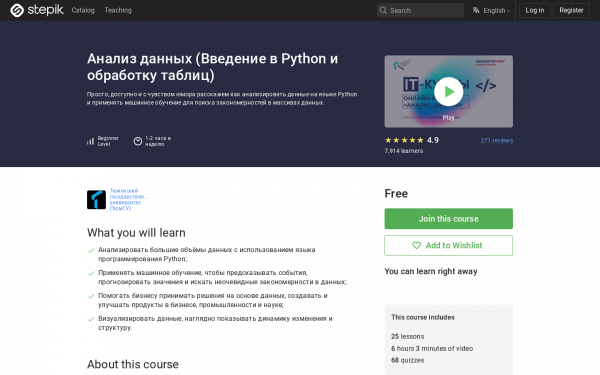Play the course intro video
600x375 pixels.
(448, 91)
